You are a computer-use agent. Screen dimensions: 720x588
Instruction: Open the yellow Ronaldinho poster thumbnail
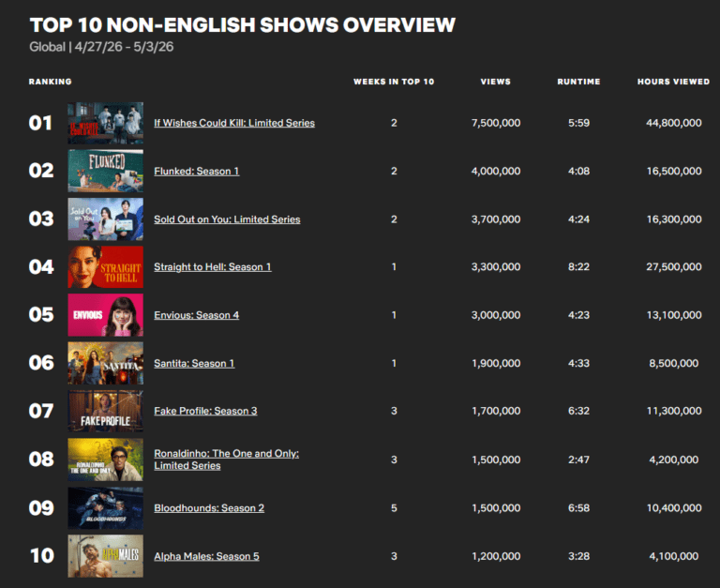106,460
